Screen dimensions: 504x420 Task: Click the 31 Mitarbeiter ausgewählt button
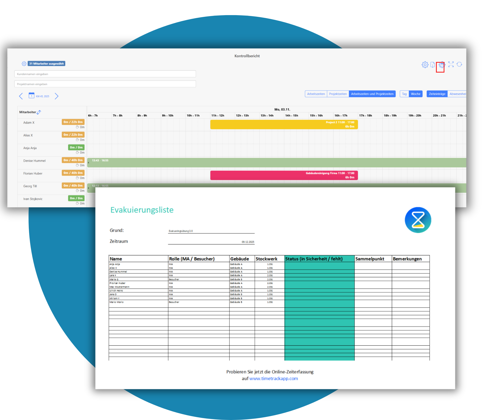[47, 64]
